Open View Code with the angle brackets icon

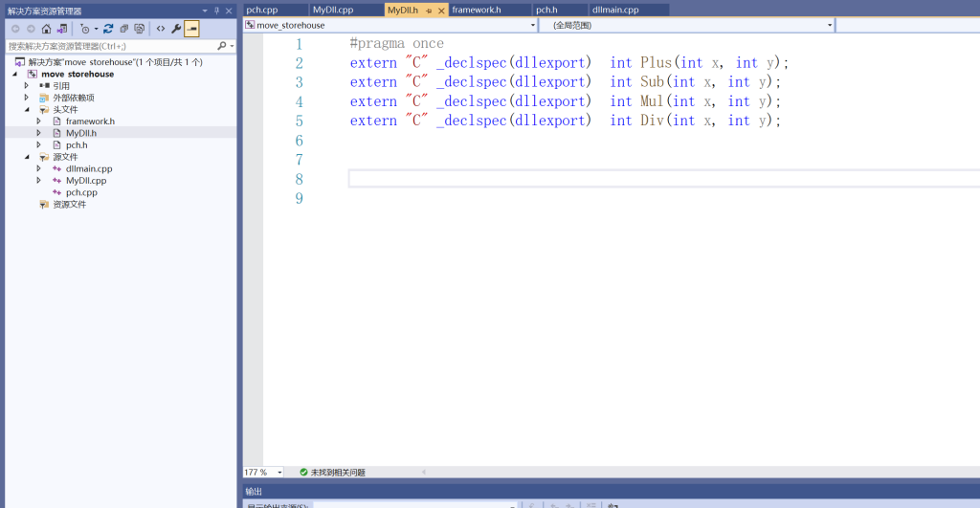click(161, 29)
